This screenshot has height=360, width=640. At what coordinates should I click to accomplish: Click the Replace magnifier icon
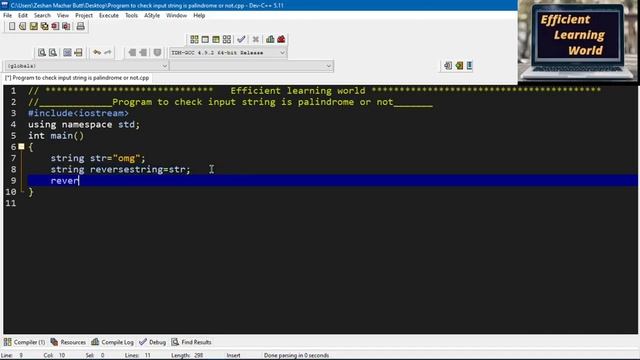53,52
